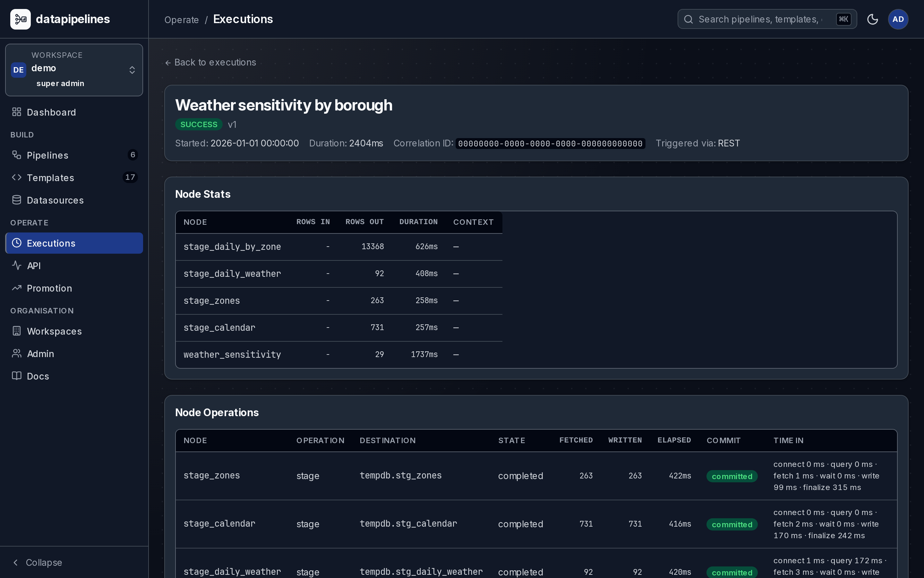924x578 pixels.
Task: Click the SUCCESS status badge
Action: (x=199, y=124)
